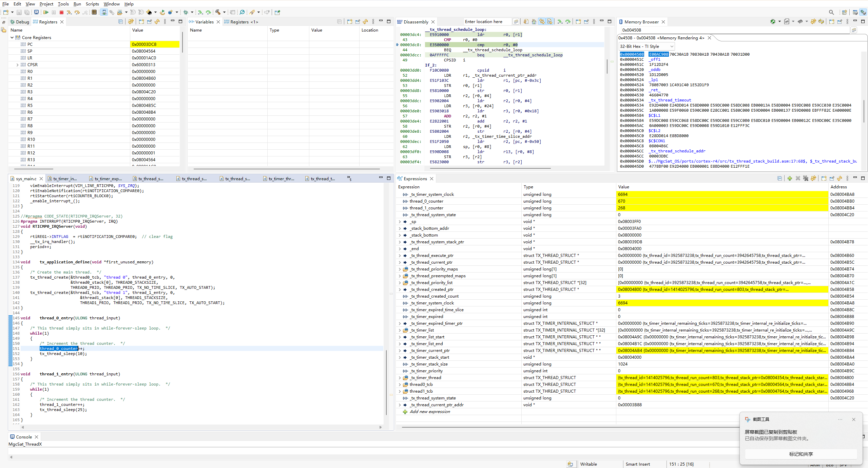This screenshot has width=868, height=468.
Task: Close the Console tab
Action: (37, 437)
